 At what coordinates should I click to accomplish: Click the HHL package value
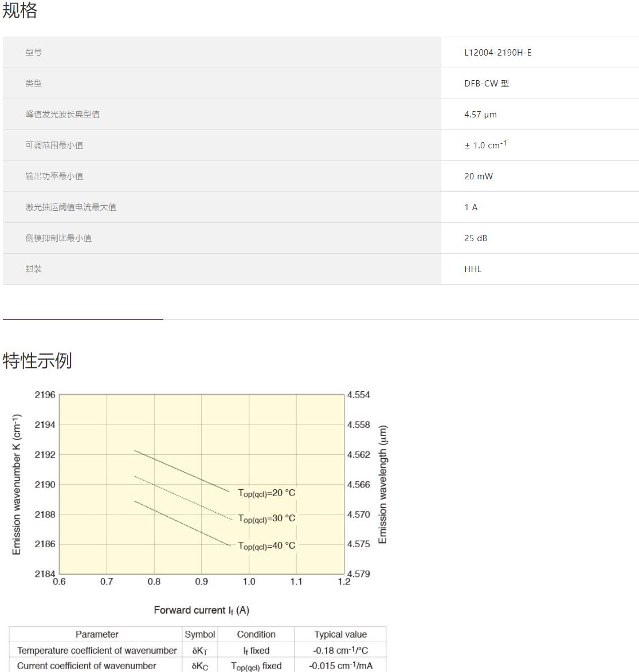[x=472, y=269]
